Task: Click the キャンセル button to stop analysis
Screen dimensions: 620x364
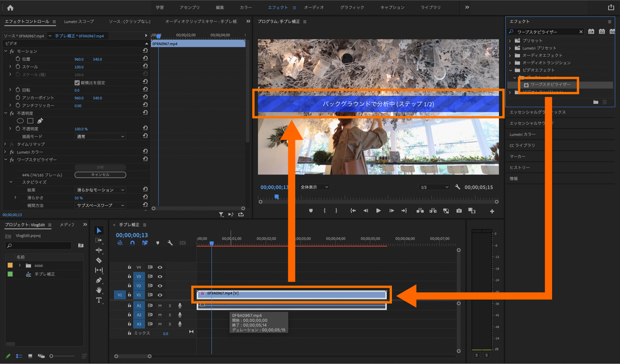Action: point(100,175)
